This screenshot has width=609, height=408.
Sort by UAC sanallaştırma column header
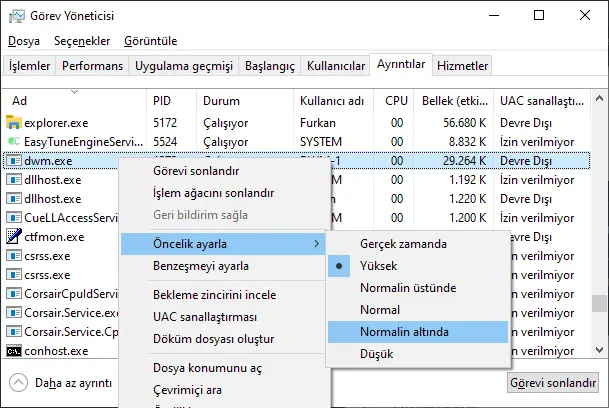coord(542,101)
